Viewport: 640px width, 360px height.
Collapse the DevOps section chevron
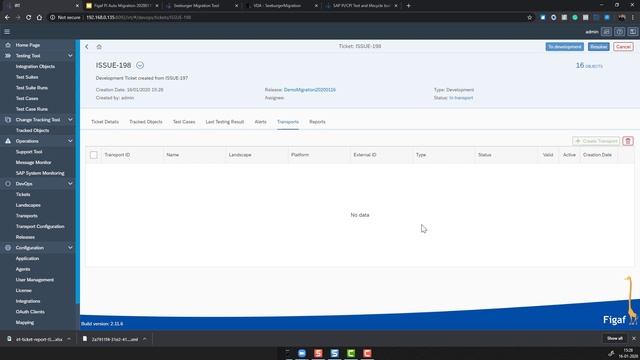[70, 184]
